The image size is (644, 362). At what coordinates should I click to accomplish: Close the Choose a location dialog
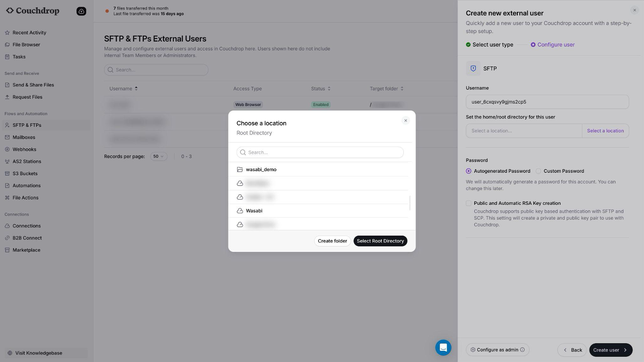(406, 120)
